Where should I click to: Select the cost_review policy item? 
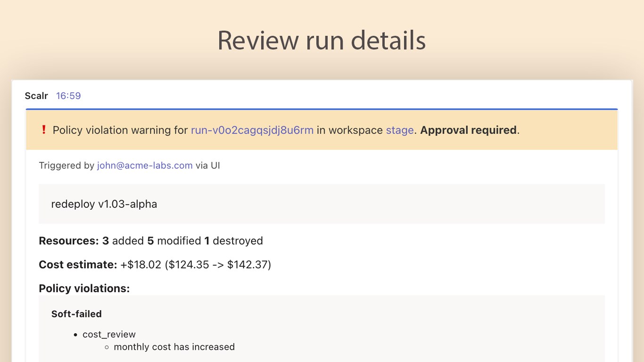pos(109,334)
